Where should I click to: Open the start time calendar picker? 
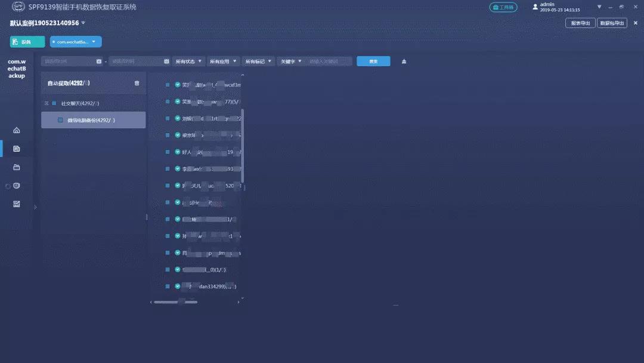pyautogui.click(x=99, y=61)
